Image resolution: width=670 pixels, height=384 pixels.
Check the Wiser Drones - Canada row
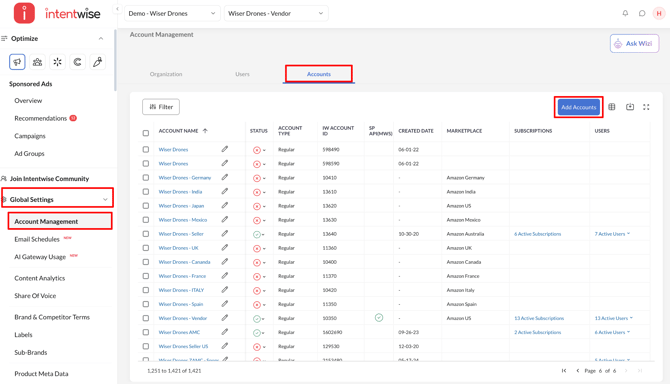point(146,262)
